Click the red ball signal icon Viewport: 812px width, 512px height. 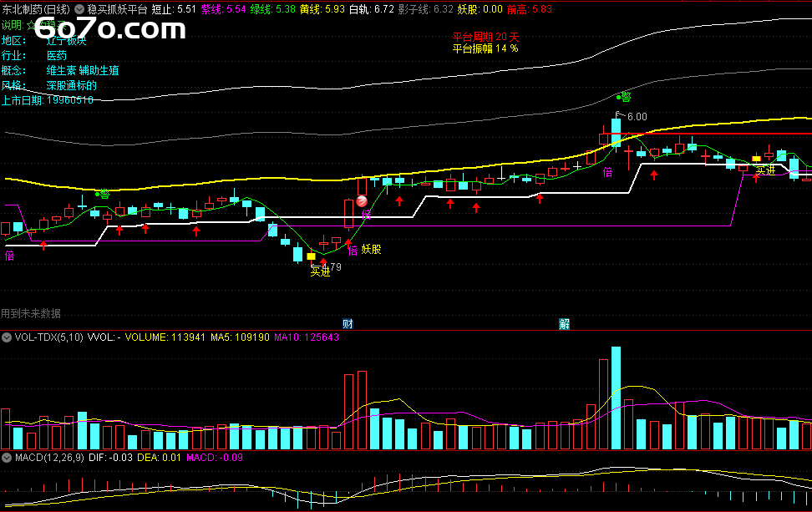pyautogui.click(x=362, y=200)
